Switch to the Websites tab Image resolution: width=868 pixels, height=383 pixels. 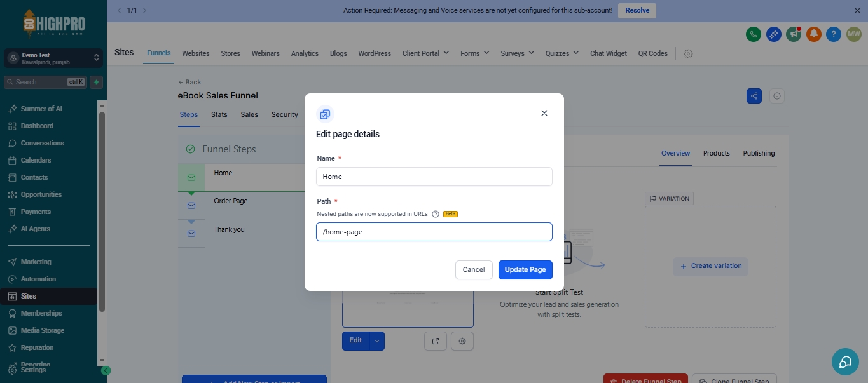point(195,53)
